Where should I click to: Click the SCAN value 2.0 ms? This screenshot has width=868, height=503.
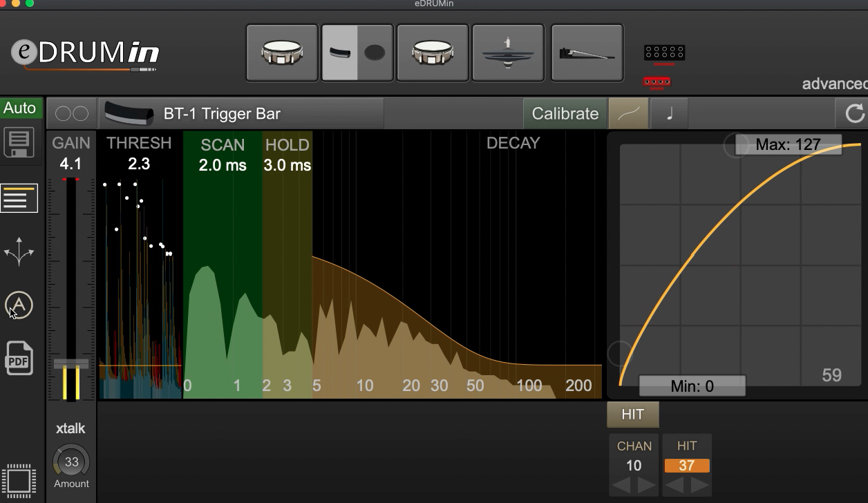pos(223,166)
